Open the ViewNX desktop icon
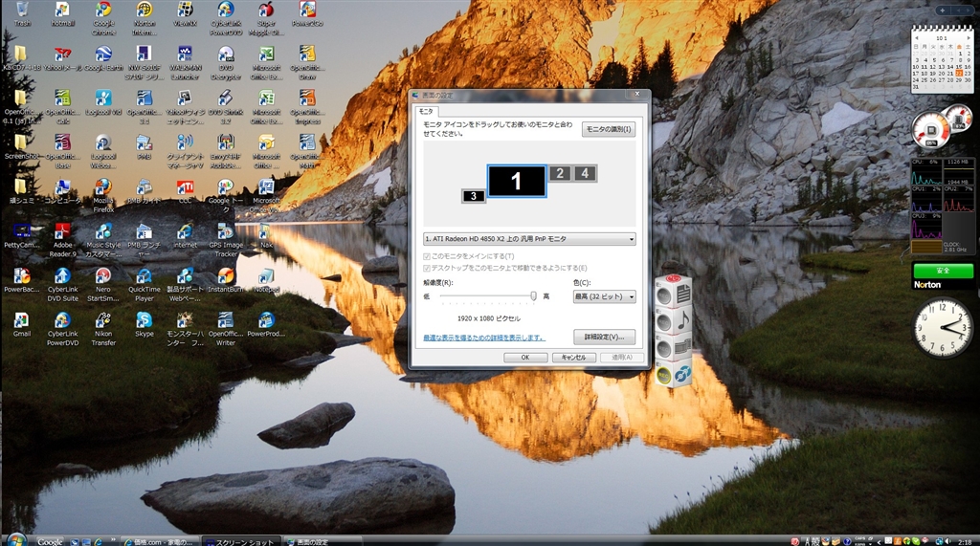This screenshot has height=546, width=980. 185,13
